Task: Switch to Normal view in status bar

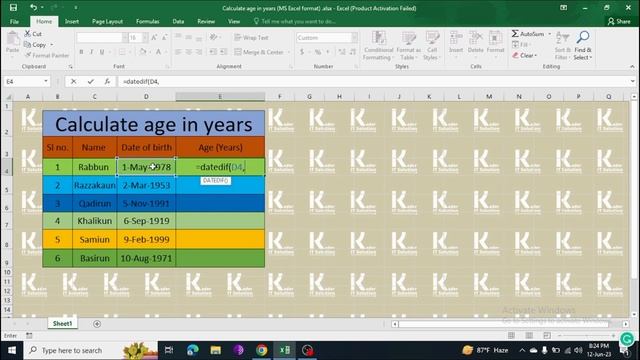Action: (511, 336)
